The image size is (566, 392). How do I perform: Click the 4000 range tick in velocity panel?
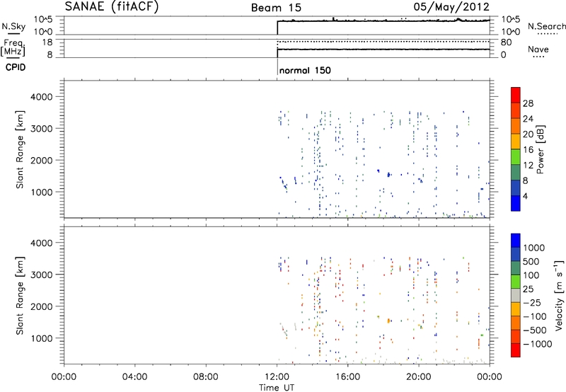42,243
